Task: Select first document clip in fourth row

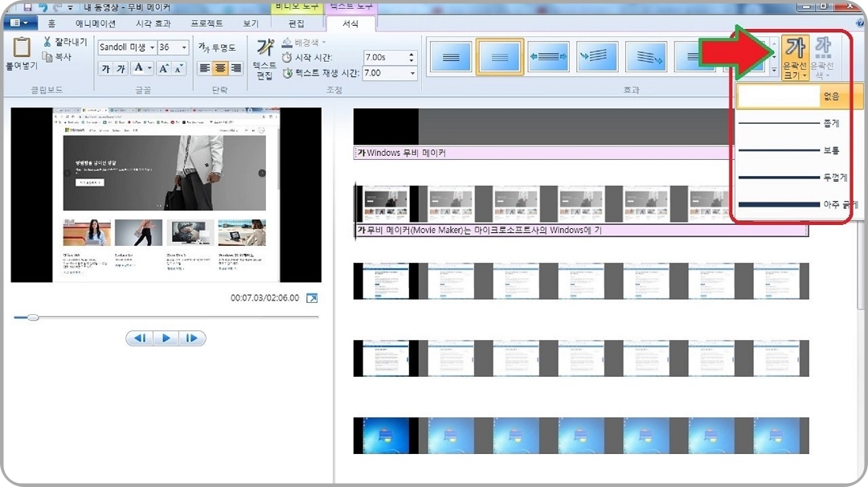Action: 386,358
